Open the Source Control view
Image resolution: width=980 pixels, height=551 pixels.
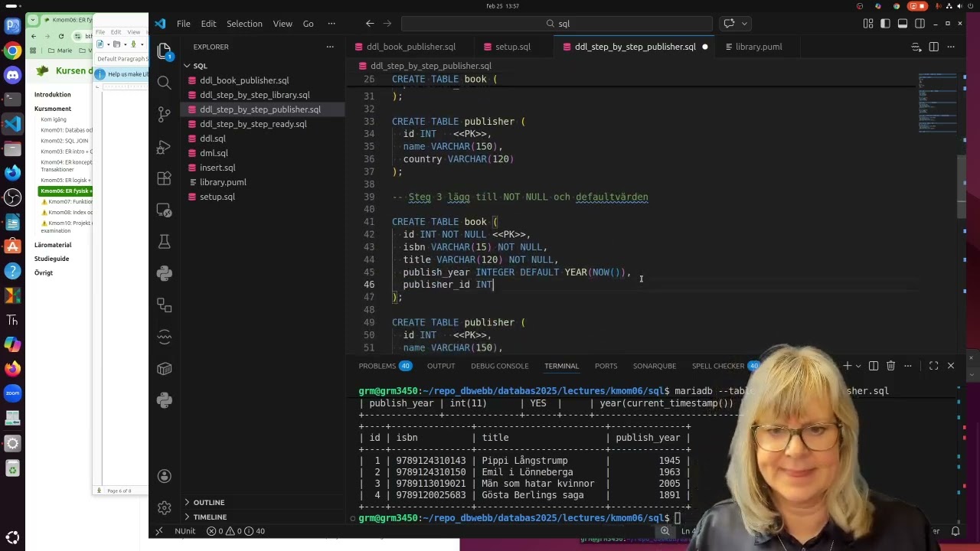point(164,115)
